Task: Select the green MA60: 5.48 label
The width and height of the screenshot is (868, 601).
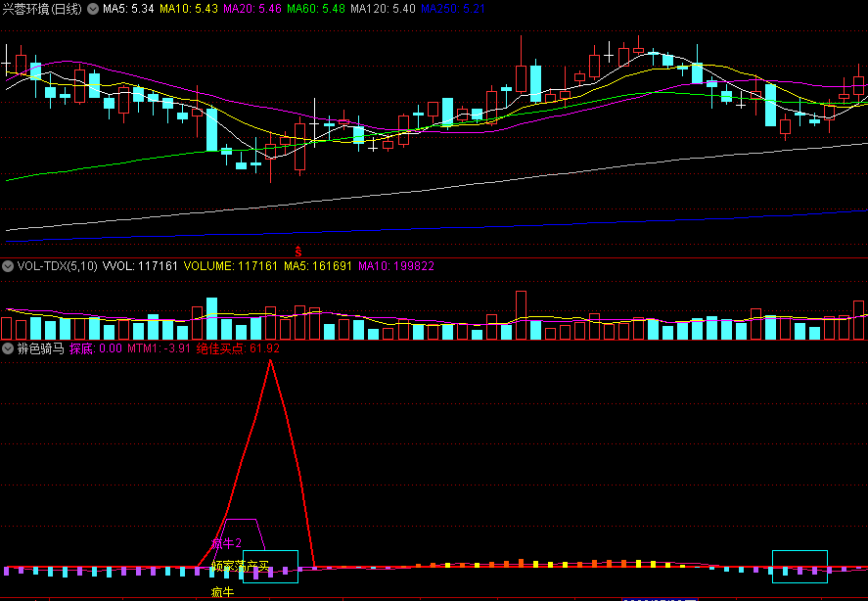Action: click(316, 9)
